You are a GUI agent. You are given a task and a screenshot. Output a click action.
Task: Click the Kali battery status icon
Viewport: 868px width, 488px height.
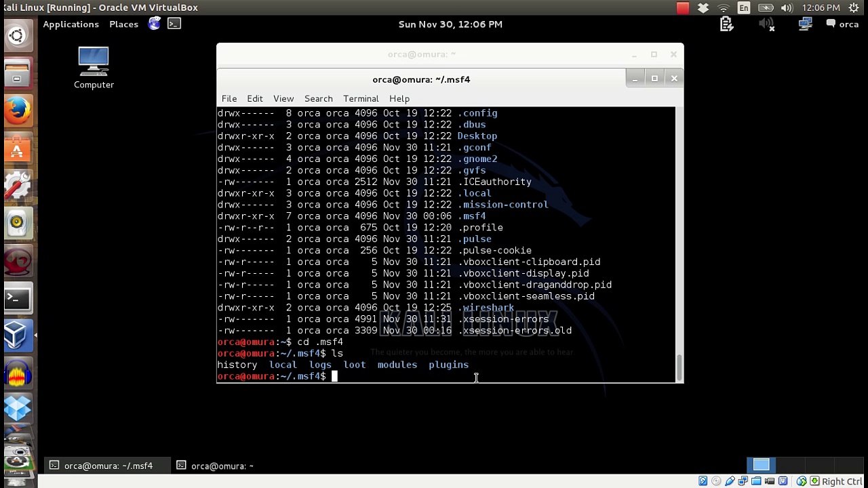click(x=726, y=24)
